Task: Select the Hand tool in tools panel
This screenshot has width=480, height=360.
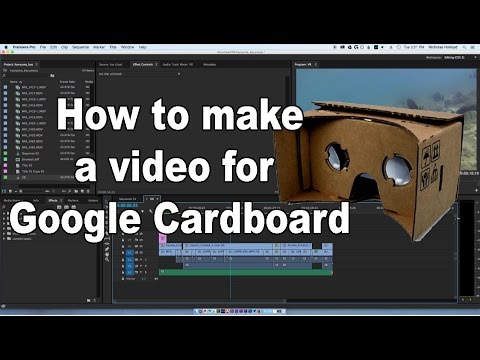Action: [107, 254]
